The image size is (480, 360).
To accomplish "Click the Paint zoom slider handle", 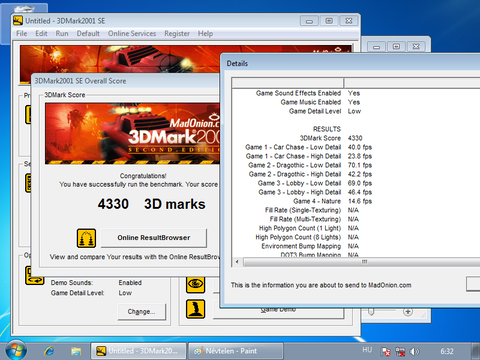I will point(371,312).
